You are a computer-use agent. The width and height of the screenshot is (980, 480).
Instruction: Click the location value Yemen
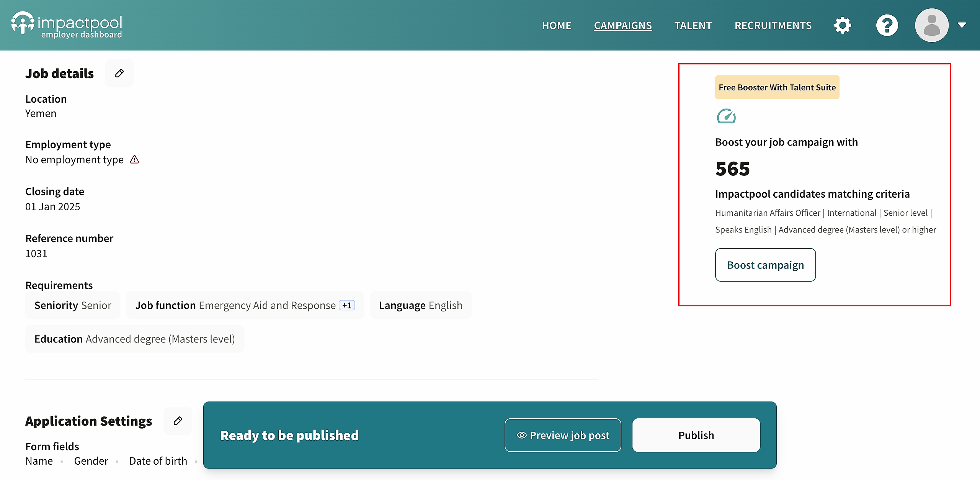[41, 113]
